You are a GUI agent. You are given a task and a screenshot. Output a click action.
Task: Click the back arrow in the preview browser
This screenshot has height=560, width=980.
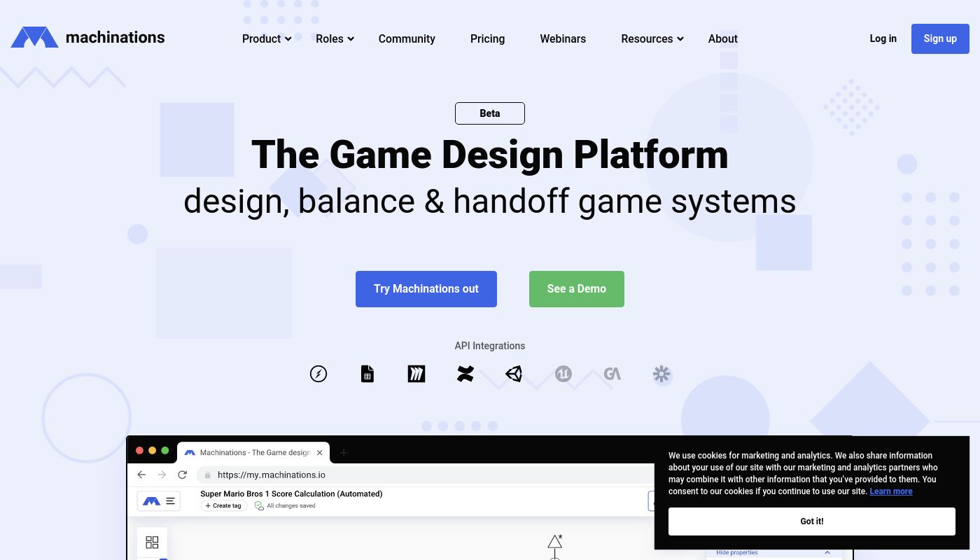point(141,475)
